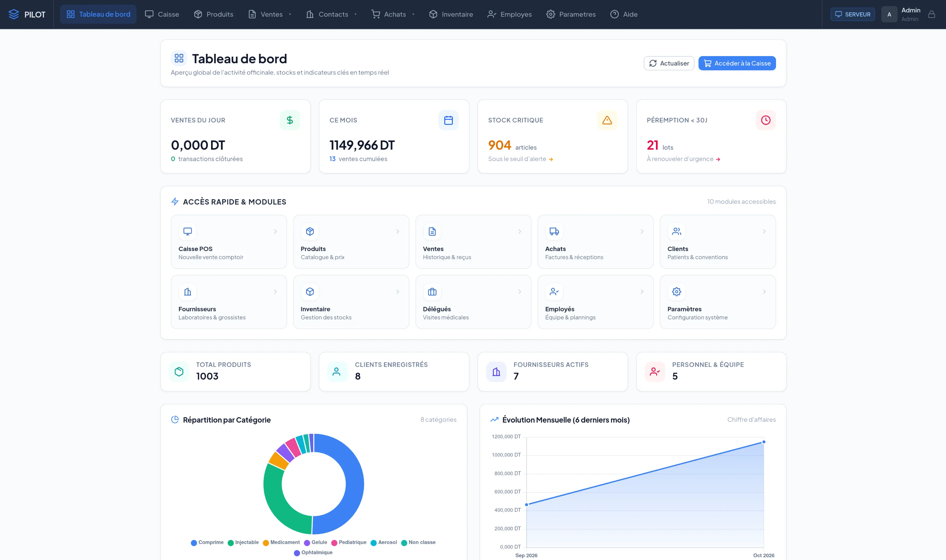This screenshot has width=946, height=560.
Task: Expand the Ventes menu dropdown
Action: click(x=270, y=14)
